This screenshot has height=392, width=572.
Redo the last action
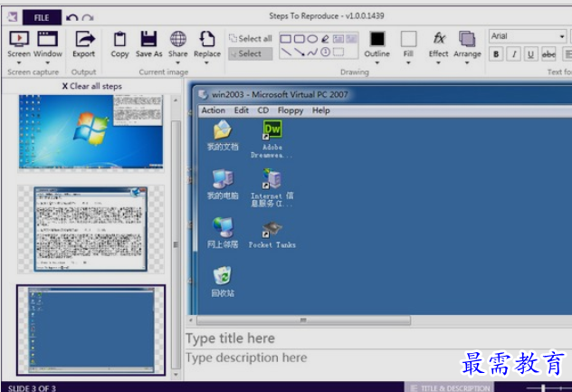[88, 17]
